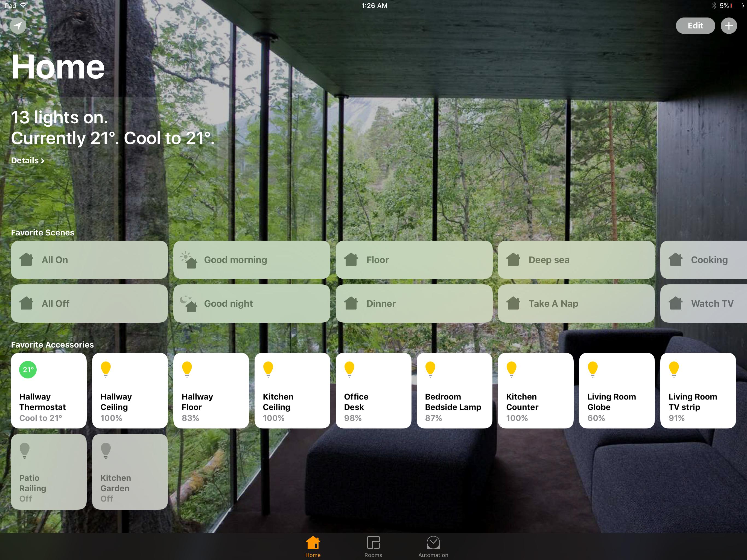Toggle the Hallway Ceiling light off

(x=130, y=391)
